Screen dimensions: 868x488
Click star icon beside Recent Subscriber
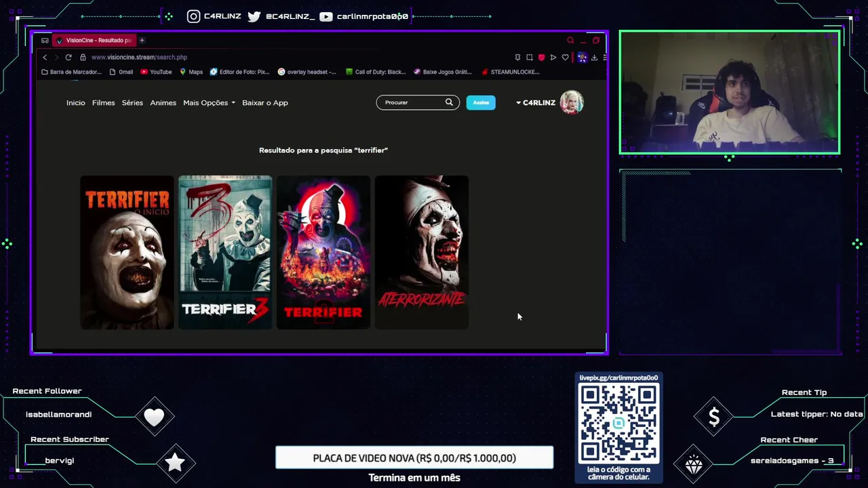[x=175, y=463]
